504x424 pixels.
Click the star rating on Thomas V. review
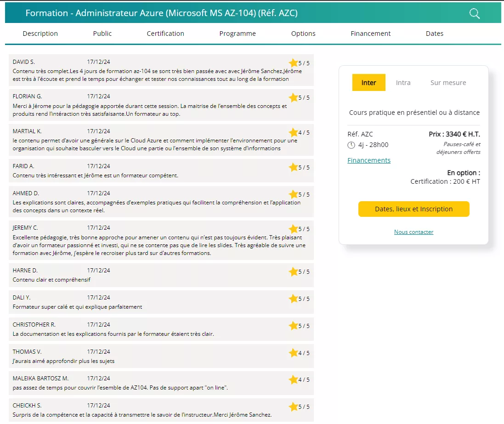293,353
